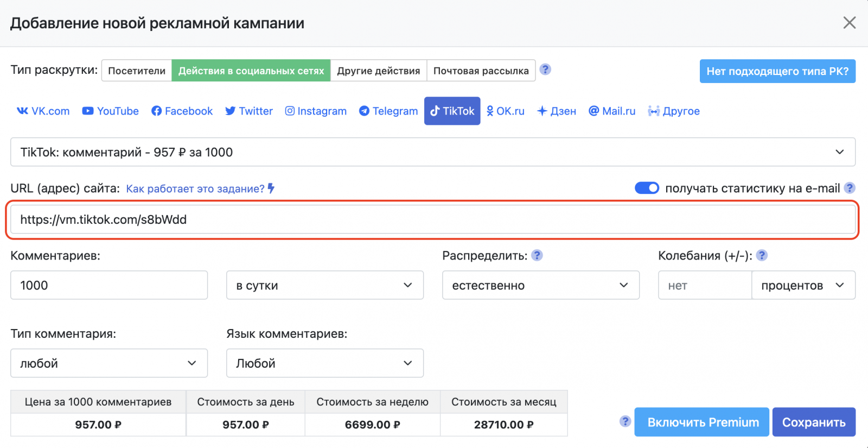
Task: Open the TikTok task type dropdown
Action: tap(432, 152)
